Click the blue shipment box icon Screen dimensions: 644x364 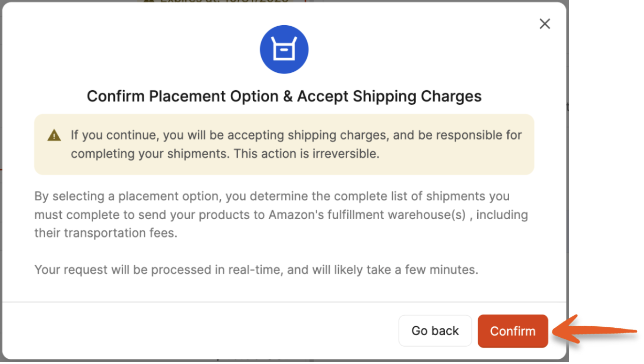284,50
